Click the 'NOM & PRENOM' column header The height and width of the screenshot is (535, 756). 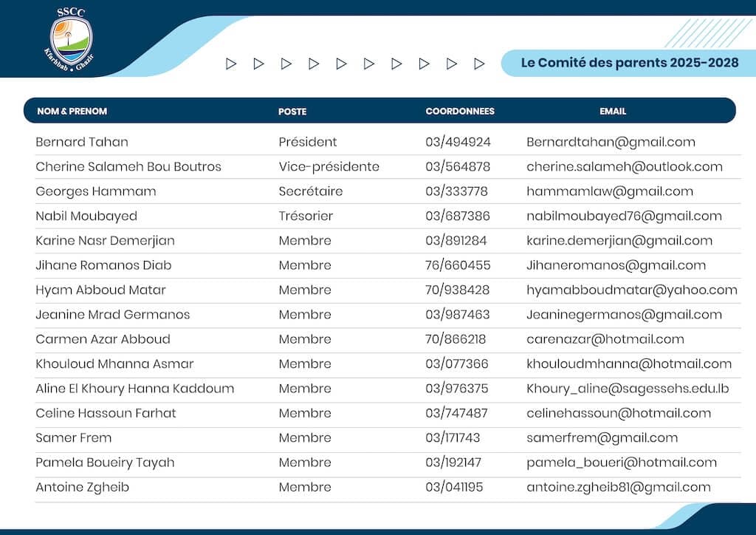tap(72, 111)
